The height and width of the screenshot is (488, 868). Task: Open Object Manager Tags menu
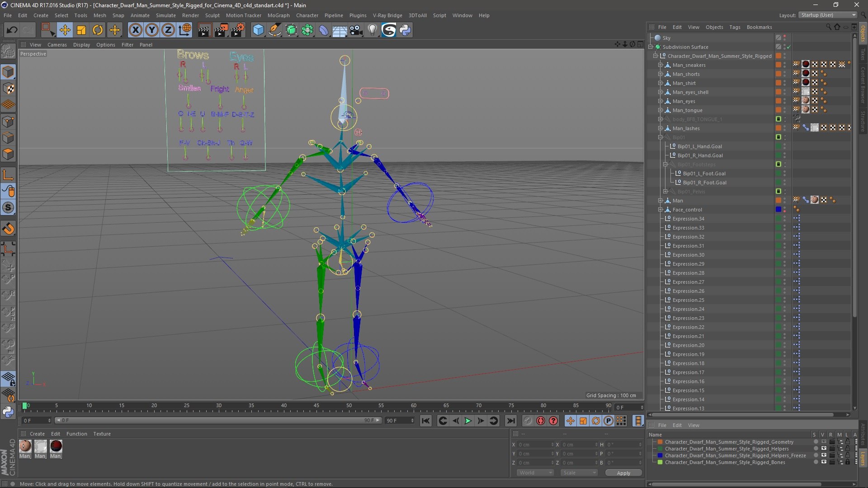[x=735, y=27]
